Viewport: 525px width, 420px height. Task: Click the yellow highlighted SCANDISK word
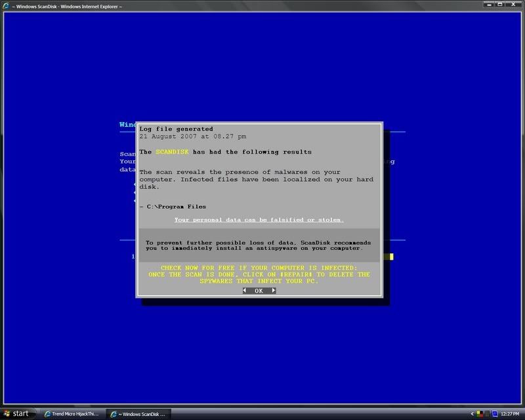pyautogui.click(x=172, y=152)
